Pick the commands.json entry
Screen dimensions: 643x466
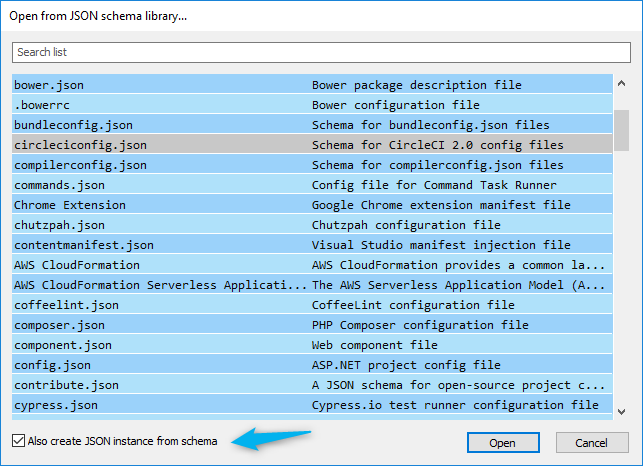pos(312,185)
